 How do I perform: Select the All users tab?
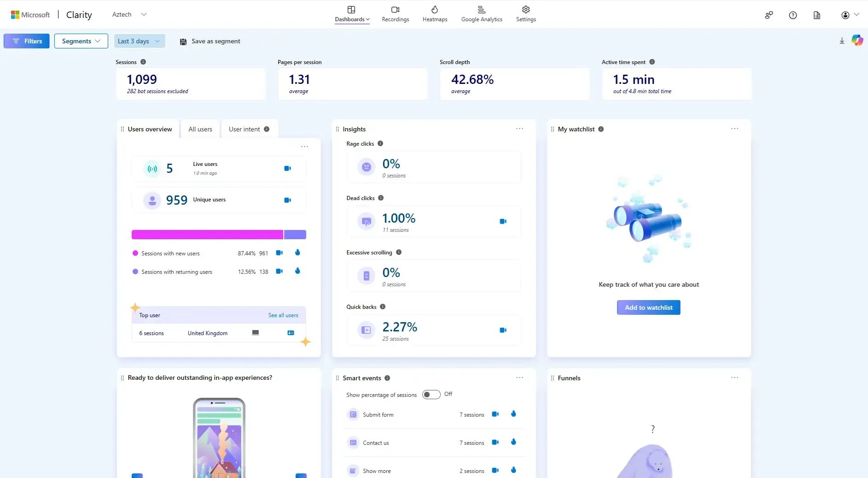click(x=199, y=129)
